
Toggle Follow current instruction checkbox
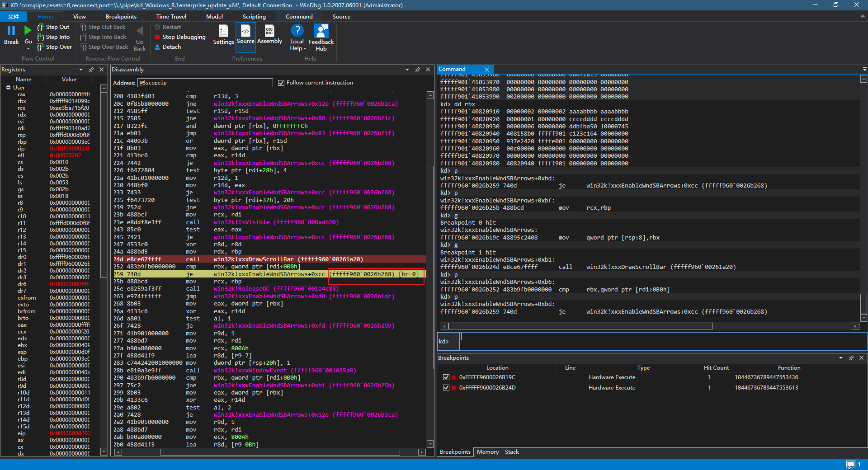click(x=281, y=83)
